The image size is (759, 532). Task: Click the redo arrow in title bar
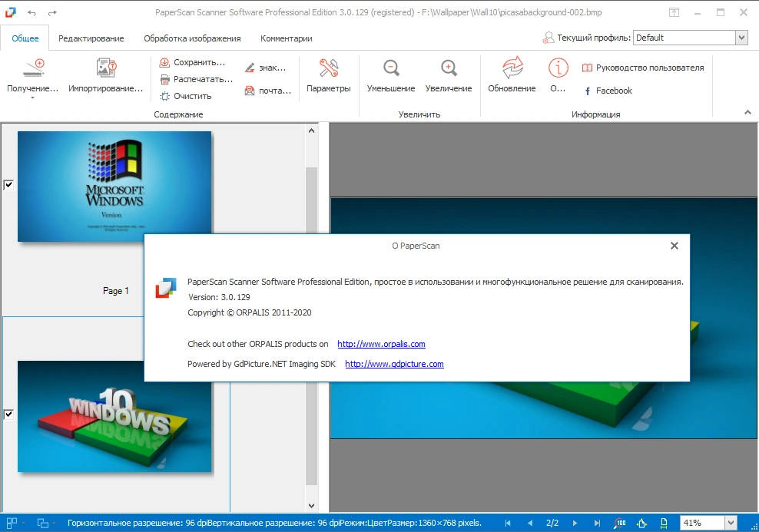tap(52, 12)
